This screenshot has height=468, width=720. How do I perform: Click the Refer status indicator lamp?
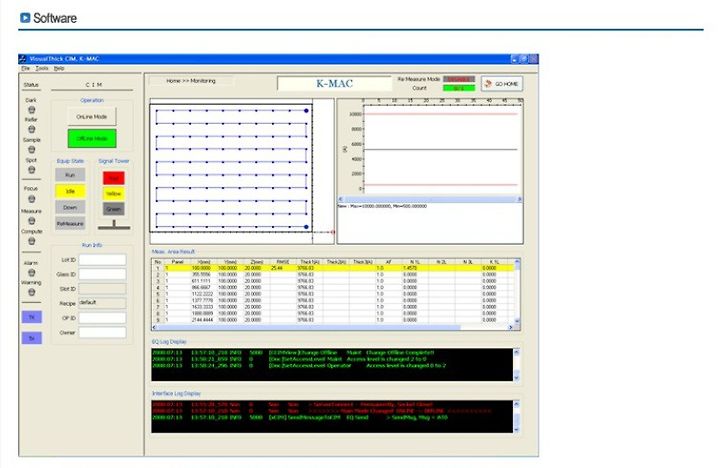(32, 130)
